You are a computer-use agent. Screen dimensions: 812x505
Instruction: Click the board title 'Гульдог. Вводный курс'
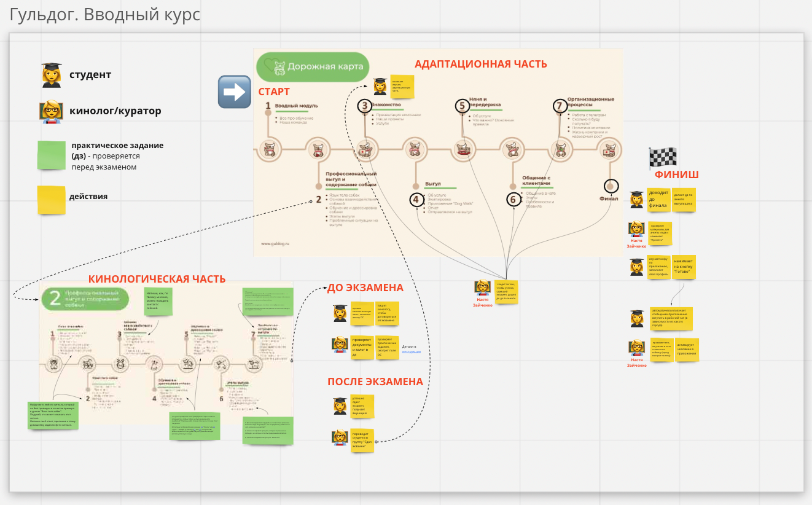(105, 14)
